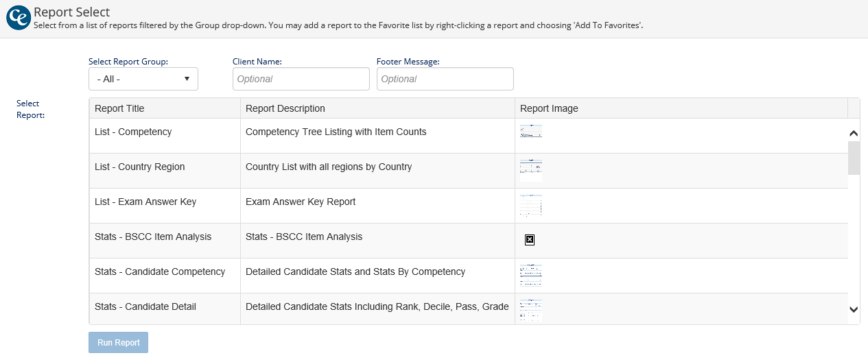Click the CE application logo icon
The height and width of the screenshot is (362, 868).
(18, 18)
